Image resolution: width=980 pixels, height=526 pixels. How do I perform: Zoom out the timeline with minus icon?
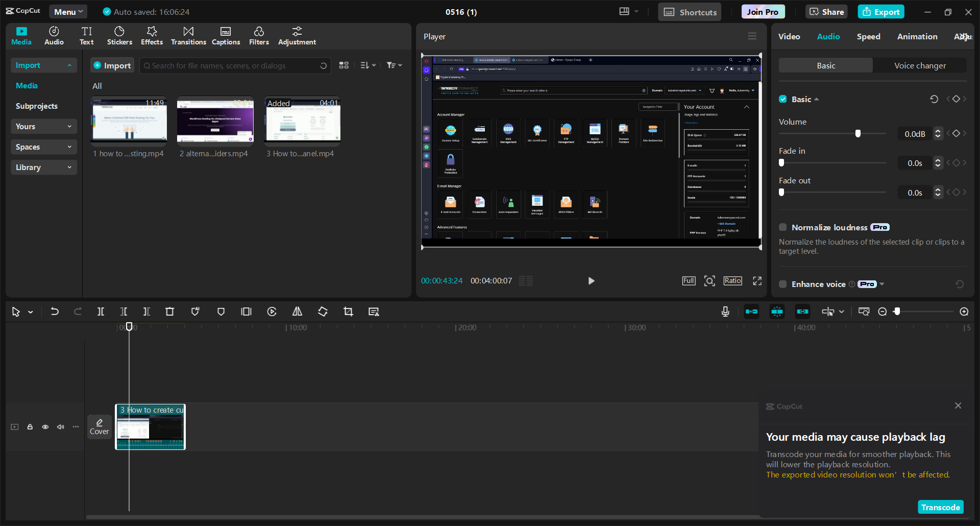click(x=883, y=312)
